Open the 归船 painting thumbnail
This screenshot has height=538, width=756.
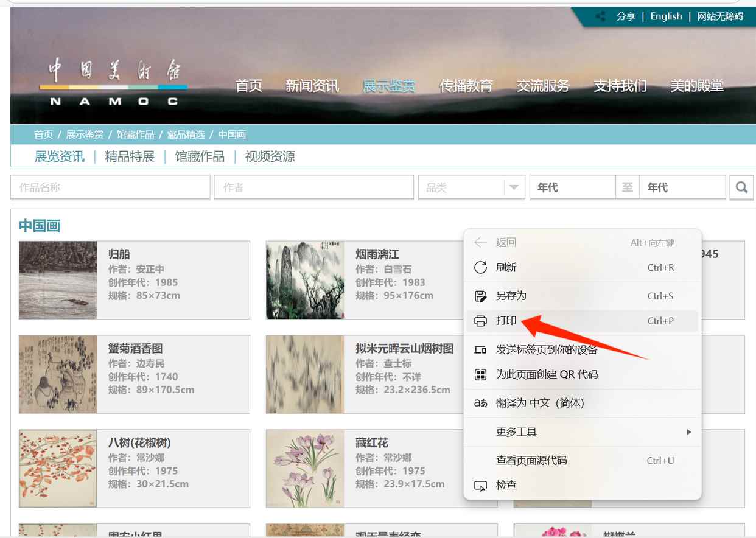(58, 280)
